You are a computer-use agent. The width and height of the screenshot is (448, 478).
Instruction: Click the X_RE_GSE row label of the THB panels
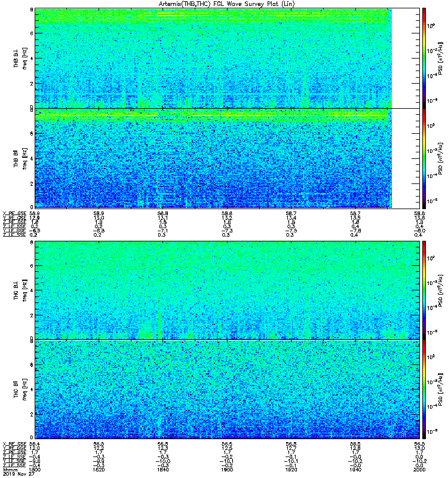pos(14,213)
